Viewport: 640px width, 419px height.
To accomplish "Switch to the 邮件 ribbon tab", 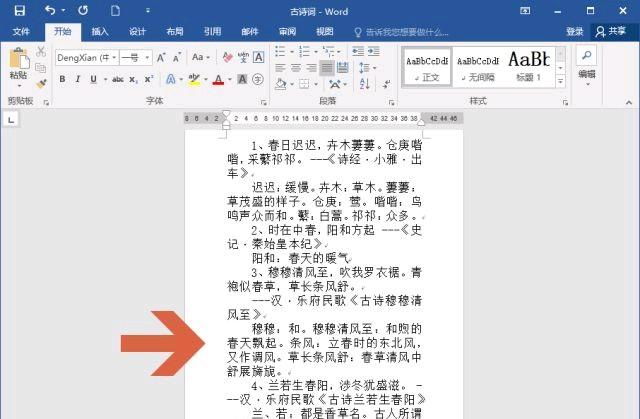I will tap(250, 31).
